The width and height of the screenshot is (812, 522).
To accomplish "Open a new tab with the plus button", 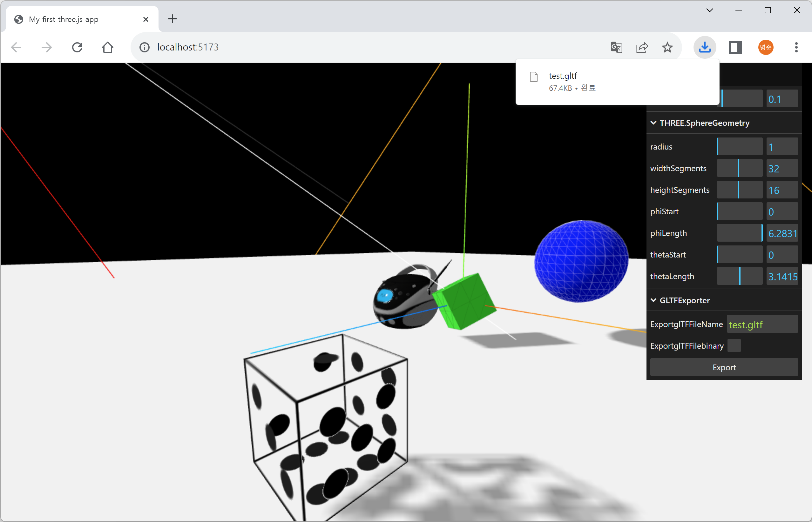I will pyautogui.click(x=172, y=19).
